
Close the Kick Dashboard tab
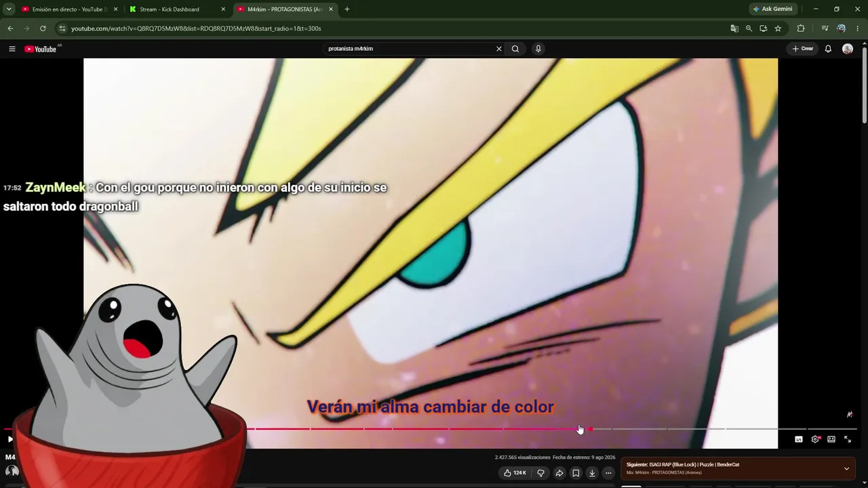[x=223, y=9]
